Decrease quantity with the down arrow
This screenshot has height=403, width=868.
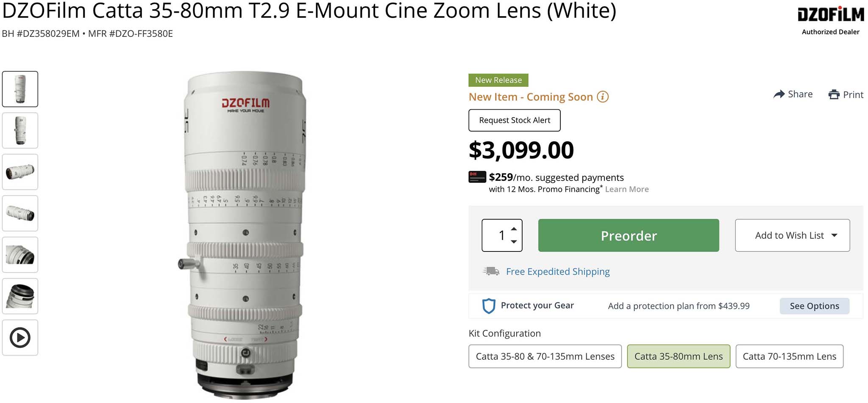click(514, 242)
